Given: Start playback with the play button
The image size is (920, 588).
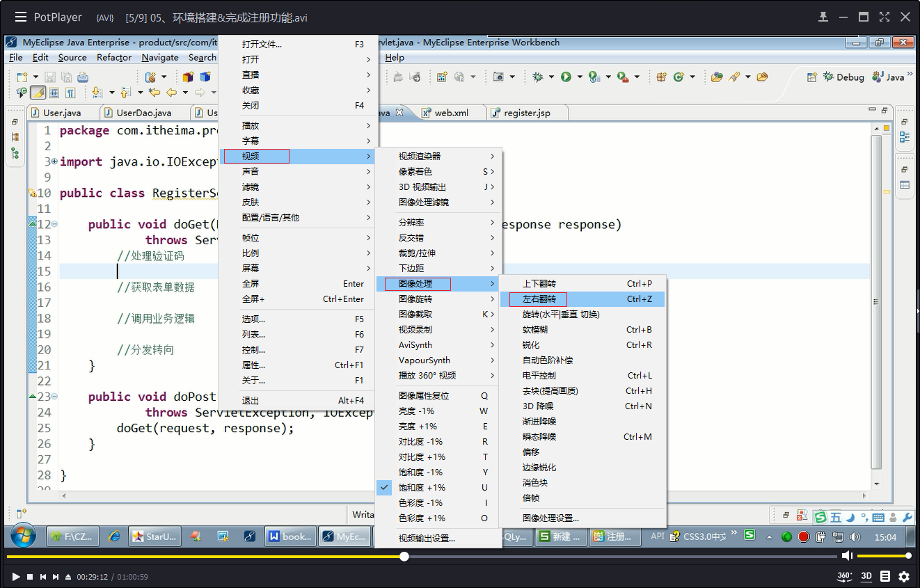Looking at the screenshot, I should click(15, 577).
